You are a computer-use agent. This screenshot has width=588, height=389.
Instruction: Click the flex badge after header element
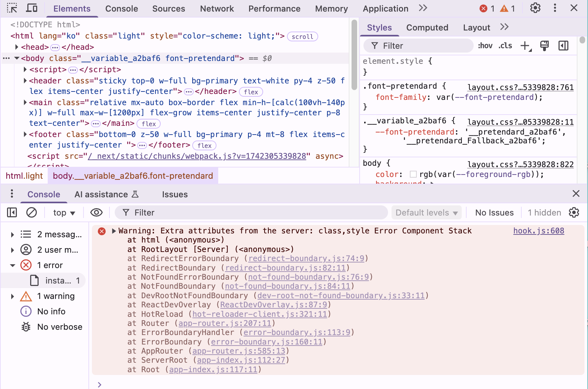tap(251, 92)
